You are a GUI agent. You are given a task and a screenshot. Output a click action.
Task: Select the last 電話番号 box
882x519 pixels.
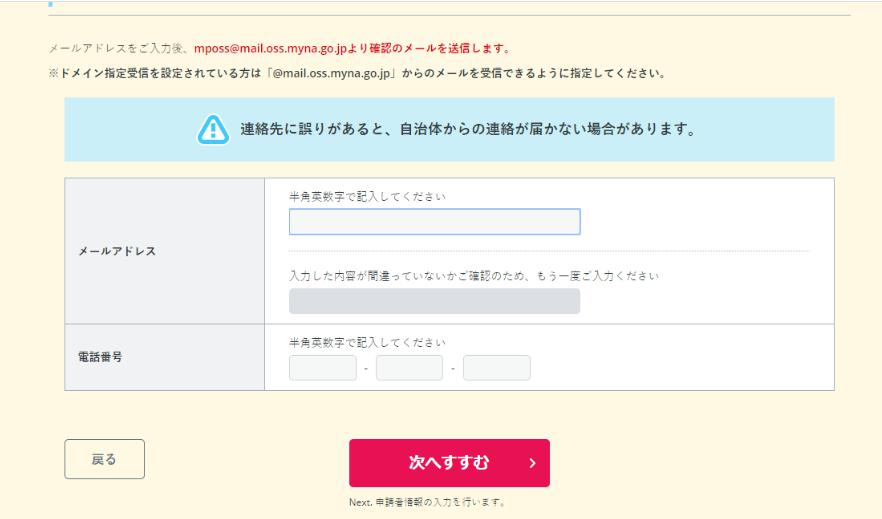[496, 368]
